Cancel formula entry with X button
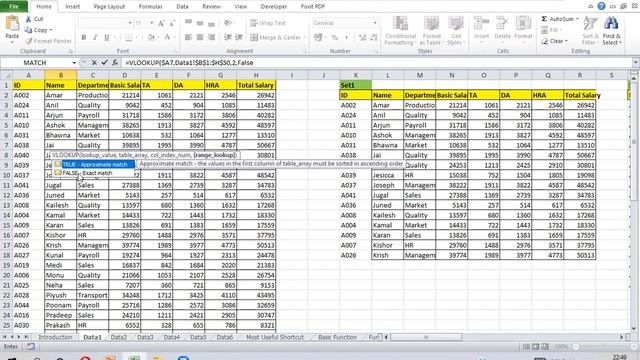The height and width of the screenshot is (360, 640). pos(94,62)
